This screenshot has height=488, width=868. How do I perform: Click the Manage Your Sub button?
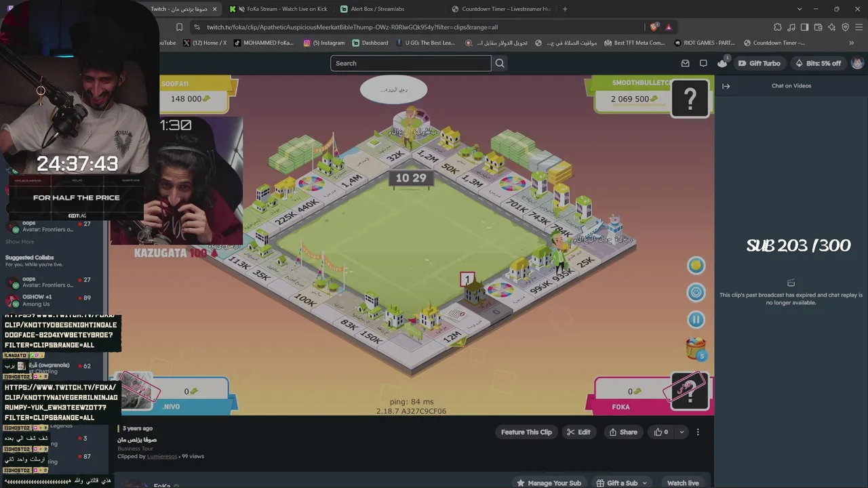point(549,483)
